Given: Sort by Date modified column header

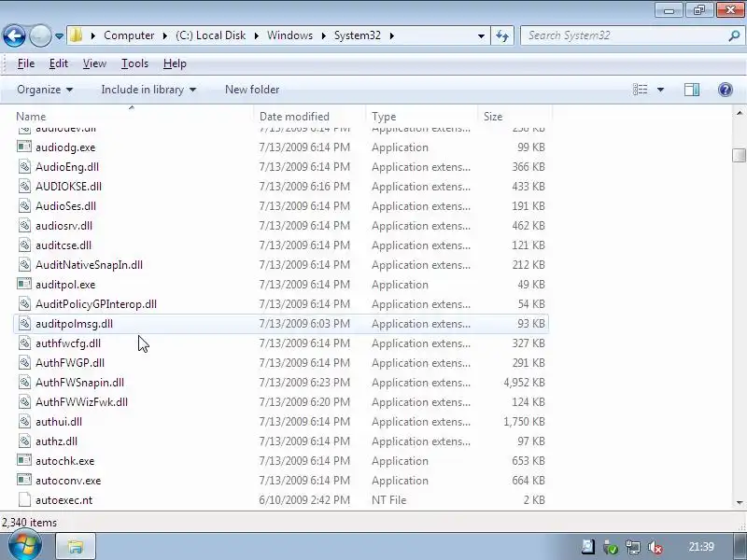Looking at the screenshot, I should (310, 116).
